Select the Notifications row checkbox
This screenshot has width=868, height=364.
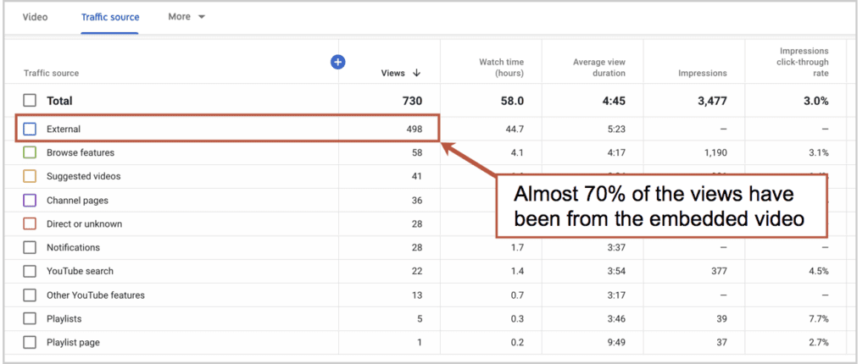[30, 248]
